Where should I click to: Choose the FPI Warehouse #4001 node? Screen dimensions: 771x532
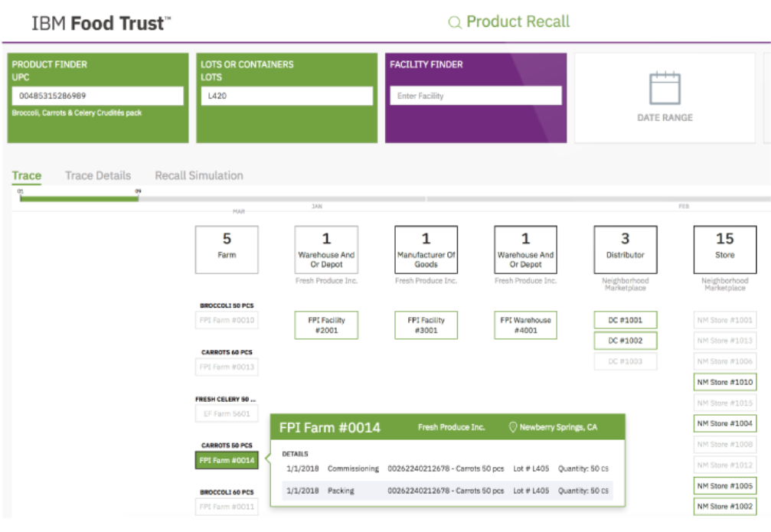point(525,325)
